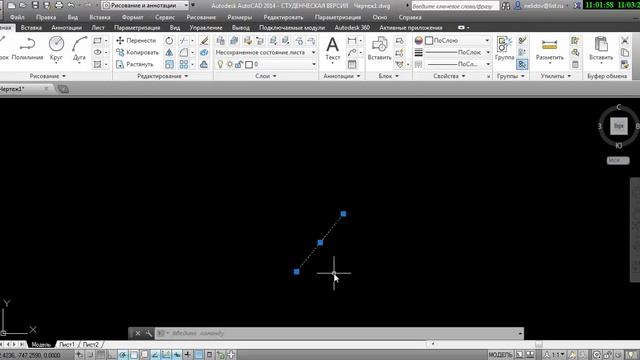Click the Erase tool icon

point(204,40)
